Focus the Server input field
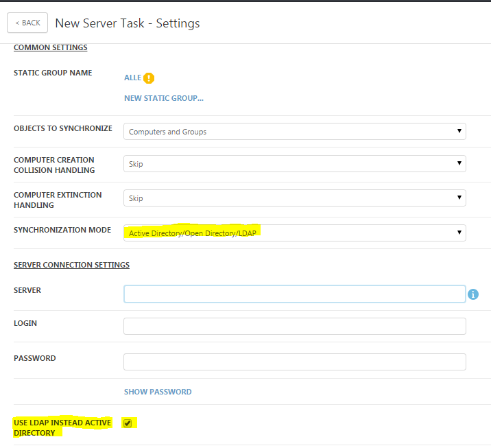Image resolution: width=491 pixels, height=448 pixels. [295, 294]
